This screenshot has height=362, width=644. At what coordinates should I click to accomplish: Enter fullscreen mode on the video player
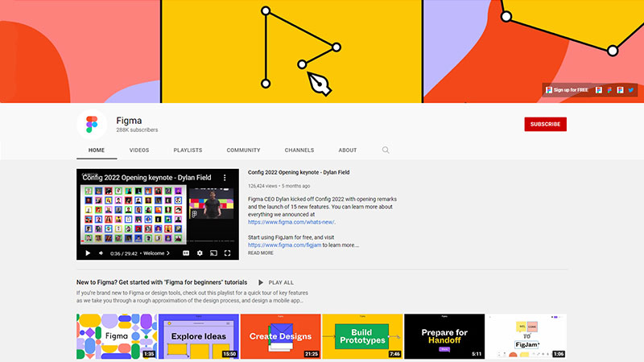point(227,253)
